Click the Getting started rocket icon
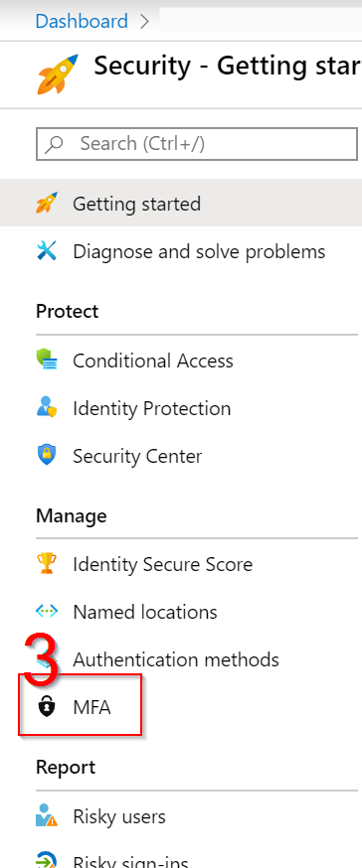This screenshot has height=868, width=362. (x=47, y=204)
